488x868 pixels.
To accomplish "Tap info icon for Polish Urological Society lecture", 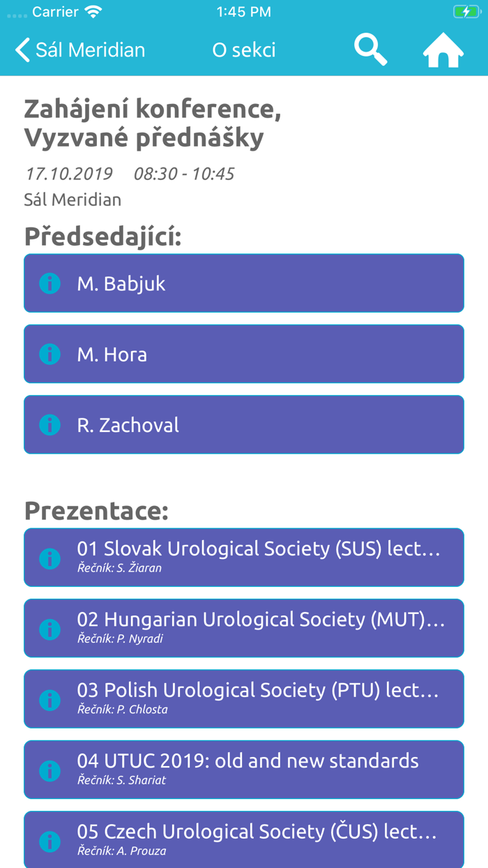I will (x=49, y=698).
